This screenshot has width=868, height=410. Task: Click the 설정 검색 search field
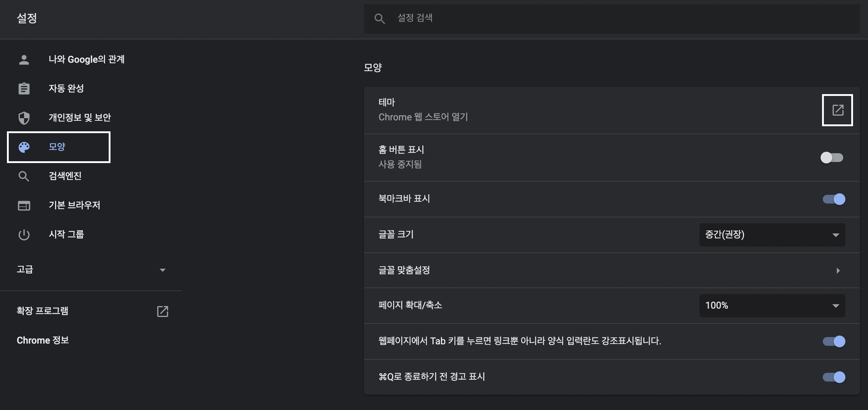[620, 18]
